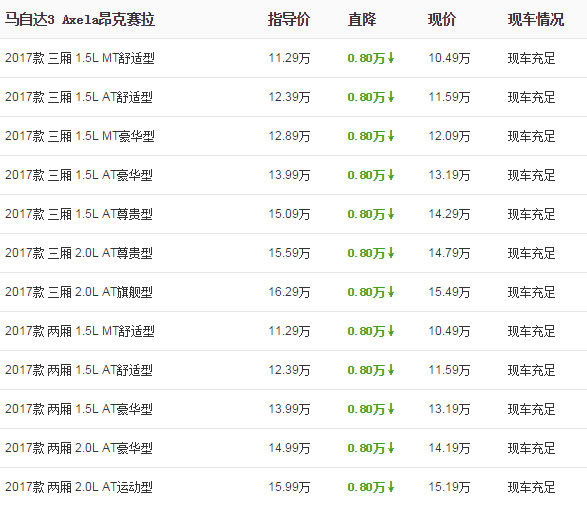Click the 直降 column header
Image resolution: width=587 pixels, height=506 pixels.
point(362,19)
